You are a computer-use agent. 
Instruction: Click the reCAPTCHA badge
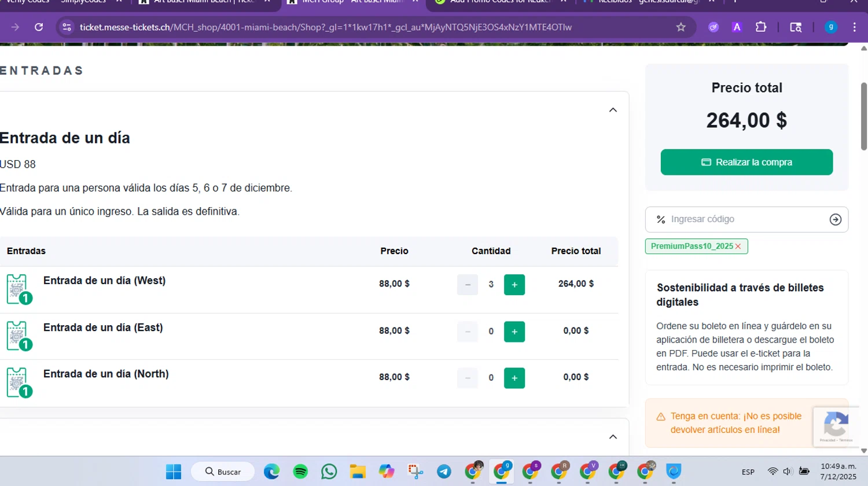pos(835,426)
